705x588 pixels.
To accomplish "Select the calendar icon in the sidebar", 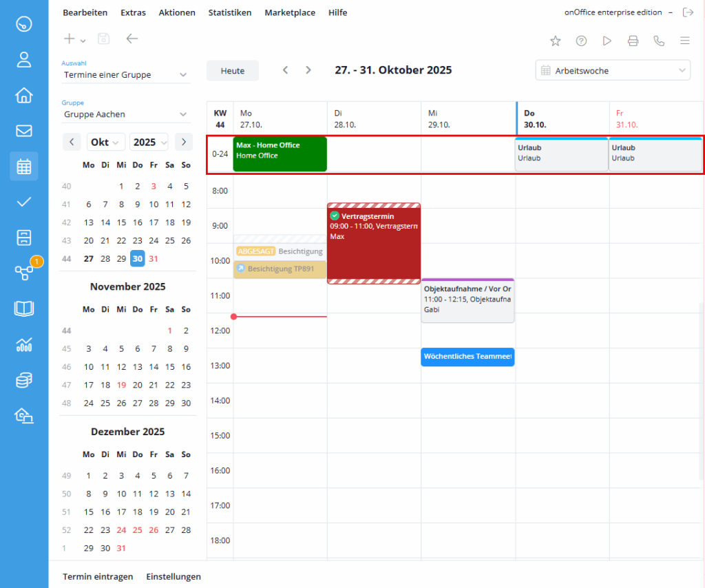I will click(x=23, y=166).
